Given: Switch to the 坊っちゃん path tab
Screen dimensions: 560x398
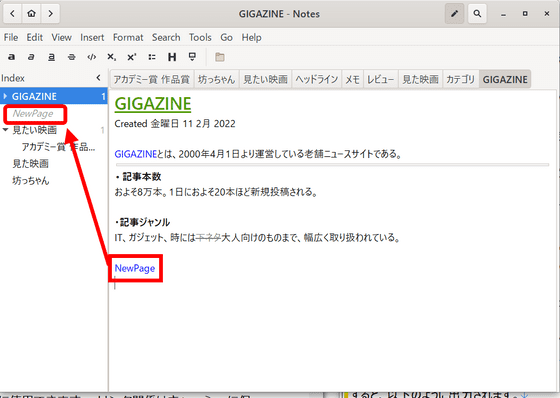Looking at the screenshot, I should click(216, 79).
